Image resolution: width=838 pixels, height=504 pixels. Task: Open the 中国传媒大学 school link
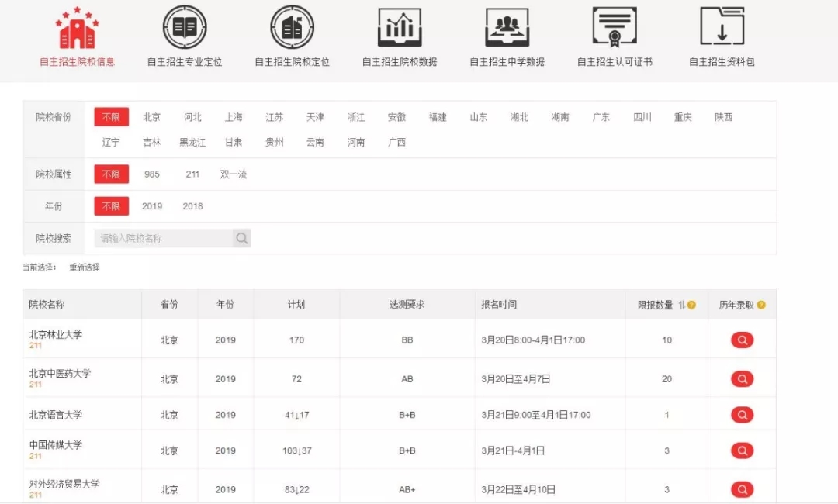[x=55, y=446]
